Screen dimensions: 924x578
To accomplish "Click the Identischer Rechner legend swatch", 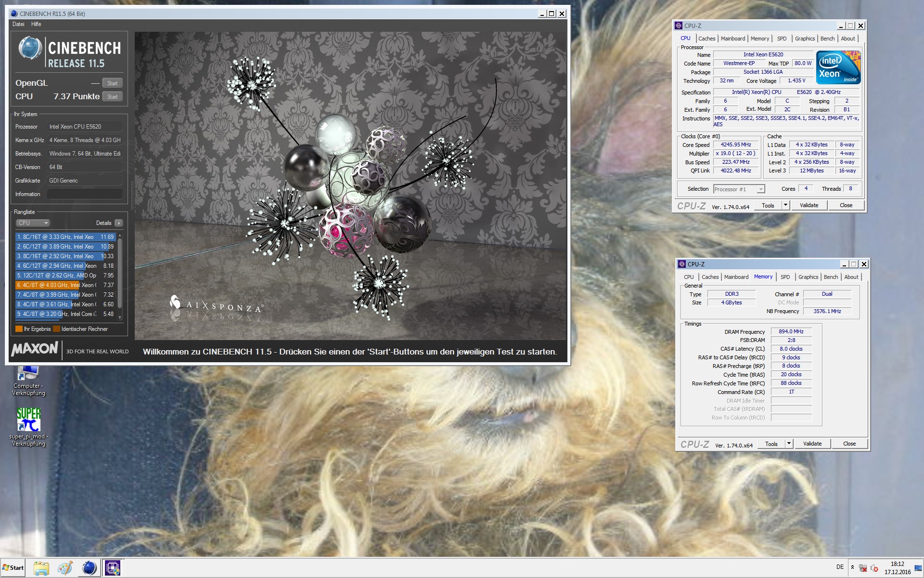I will [x=56, y=329].
